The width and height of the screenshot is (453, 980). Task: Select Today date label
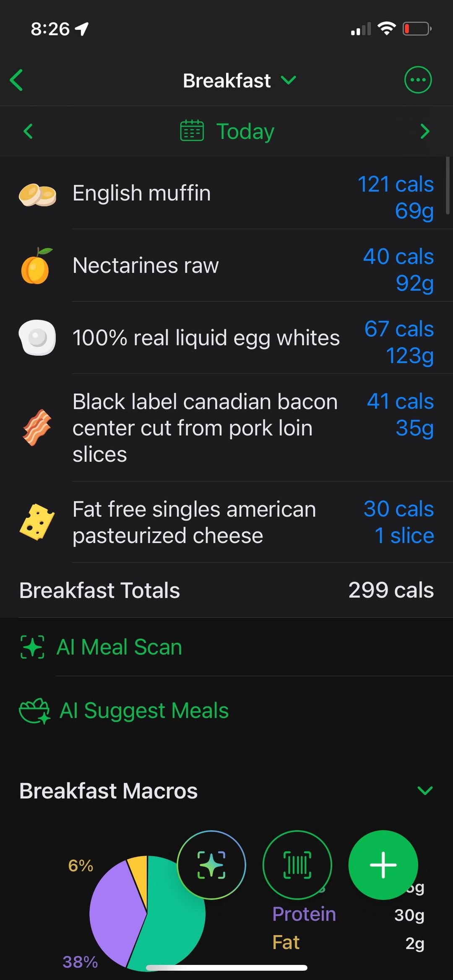point(245,131)
